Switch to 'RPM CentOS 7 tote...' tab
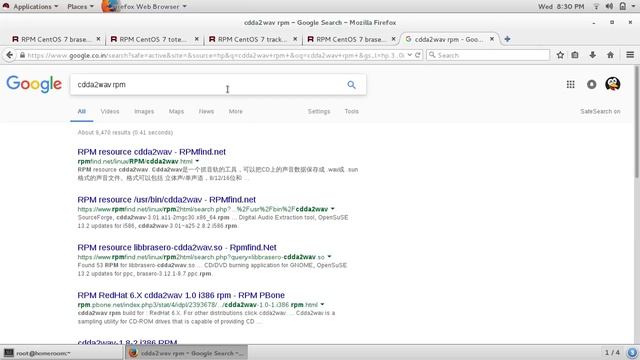The image size is (640, 360). [x=153, y=39]
